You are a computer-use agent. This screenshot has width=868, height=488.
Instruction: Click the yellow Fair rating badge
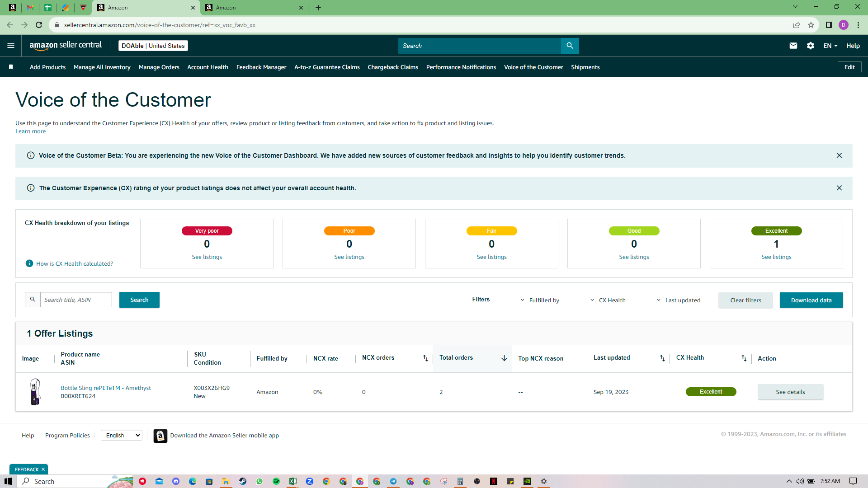point(492,231)
